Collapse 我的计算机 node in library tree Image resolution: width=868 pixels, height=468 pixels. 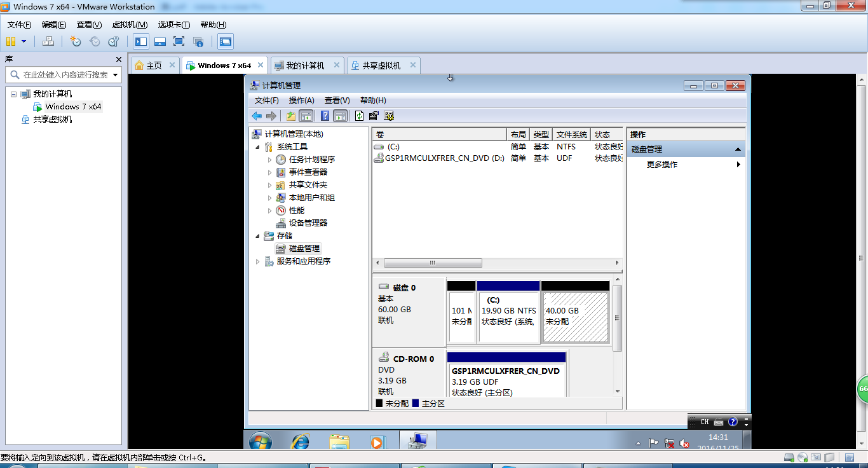click(x=13, y=94)
